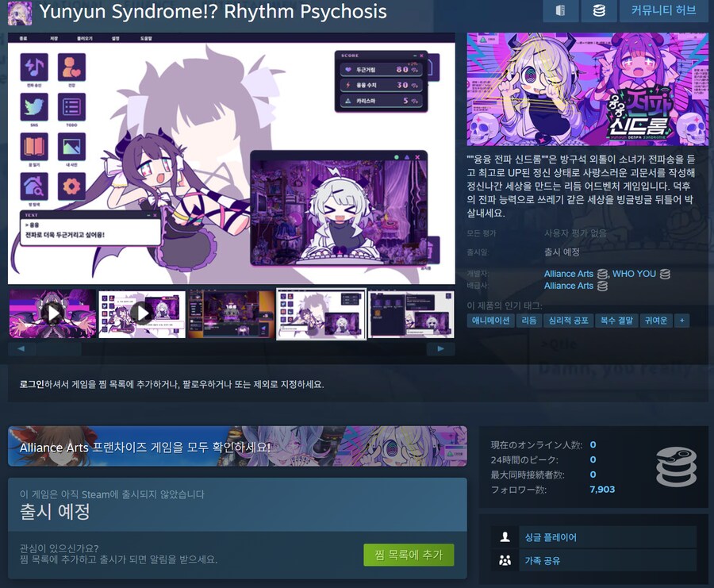Viewport: 714px width, 588px height.
Task: Select the 애니메이션 tag
Action: pyautogui.click(x=490, y=321)
